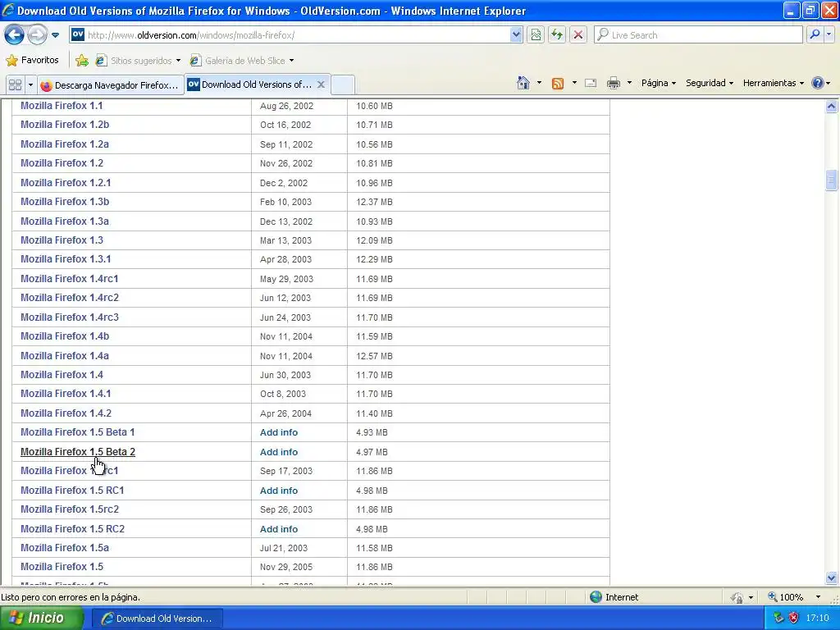Refresh the current page
840x630 pixels.
557,35
